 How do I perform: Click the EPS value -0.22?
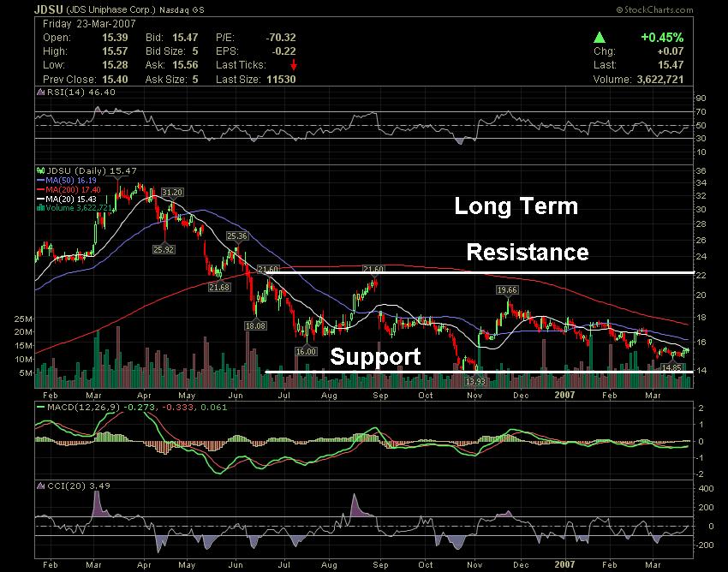(x=283, y=51)
